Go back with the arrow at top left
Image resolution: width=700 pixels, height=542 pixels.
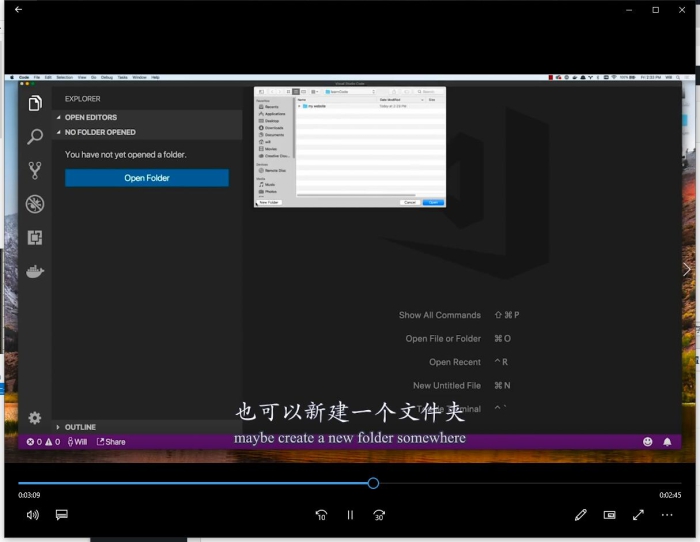[x=18, y=9]
